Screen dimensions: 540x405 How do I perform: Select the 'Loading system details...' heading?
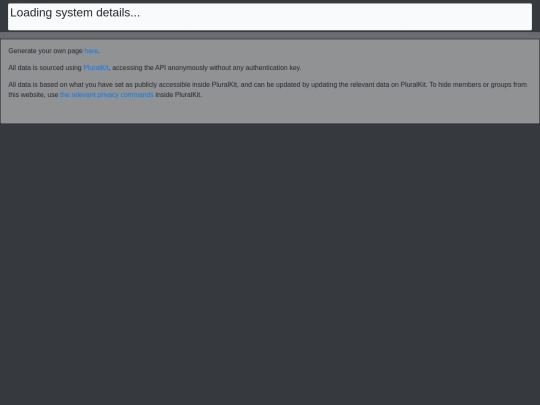pos(75,13)
